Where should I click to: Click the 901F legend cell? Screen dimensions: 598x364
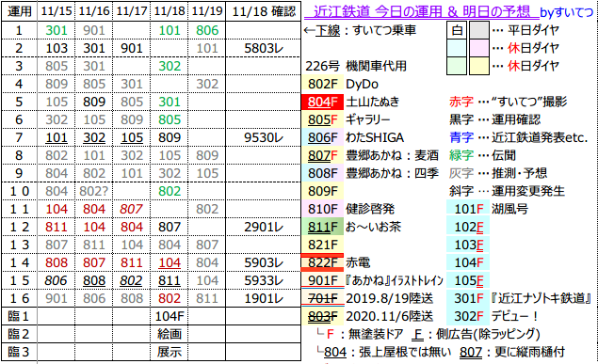pos(323,280)
